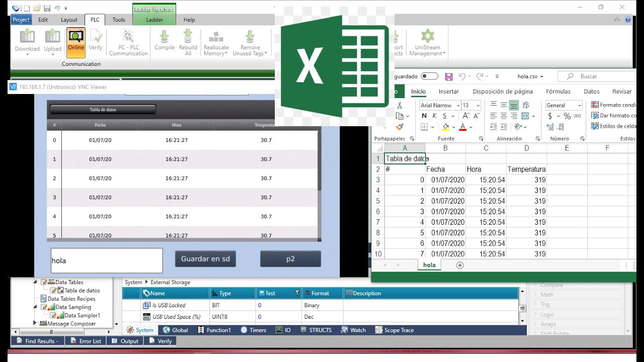Click the Save icon in the UniLogic quick access bar
The width and height of the screenshot is (644, 362).
pyautogui.click(x=47, y=8)
